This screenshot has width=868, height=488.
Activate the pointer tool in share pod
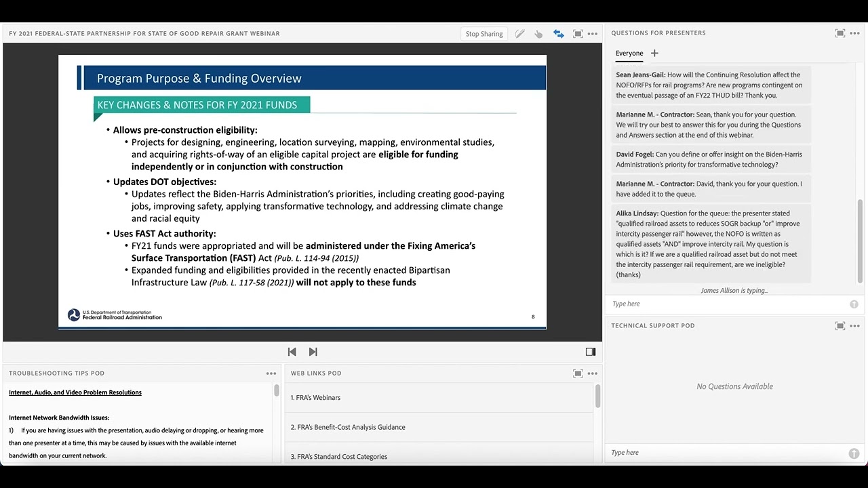(538, 34)
